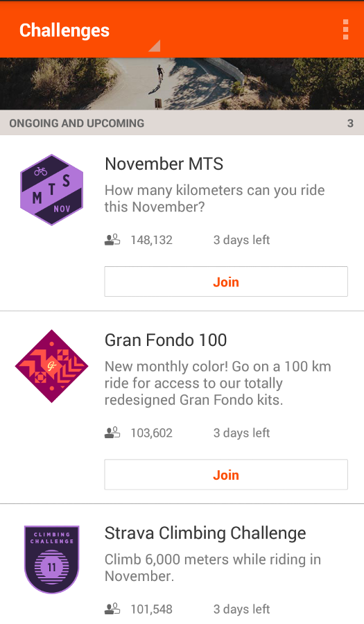This screenshot has height=624, width=364.
Task: Expand the Challenges dropdown triangle
Action: coord(155,46)
